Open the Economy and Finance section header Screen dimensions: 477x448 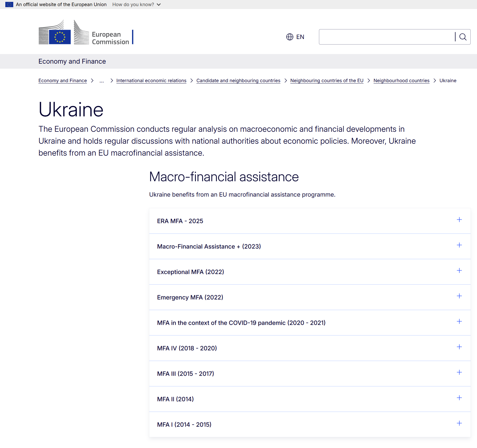point(72,61)
